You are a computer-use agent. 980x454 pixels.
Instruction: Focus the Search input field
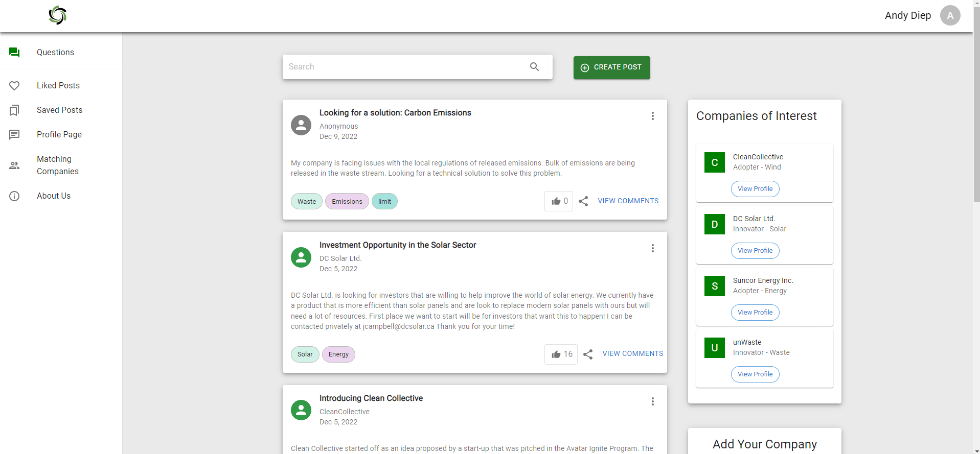tap(404, 67)
